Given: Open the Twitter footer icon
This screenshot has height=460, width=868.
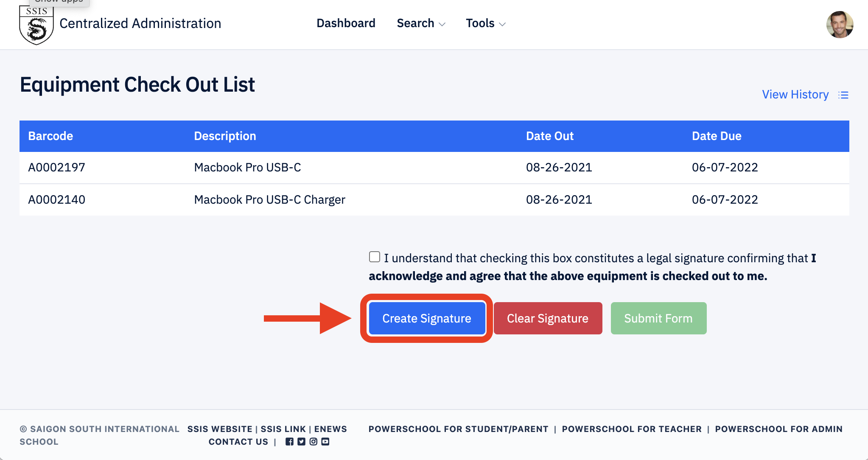Looking at the screenshot, I should pyautogui.click(x=301, y=442).
